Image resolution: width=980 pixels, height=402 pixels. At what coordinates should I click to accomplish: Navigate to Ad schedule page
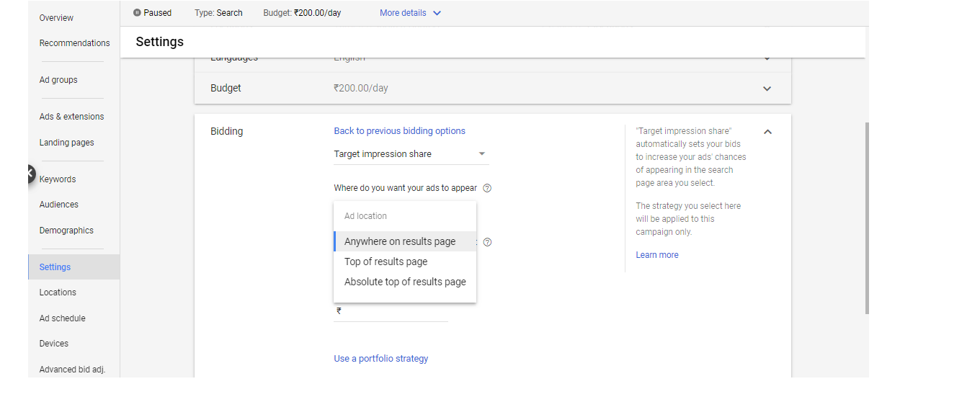[62, 318]
